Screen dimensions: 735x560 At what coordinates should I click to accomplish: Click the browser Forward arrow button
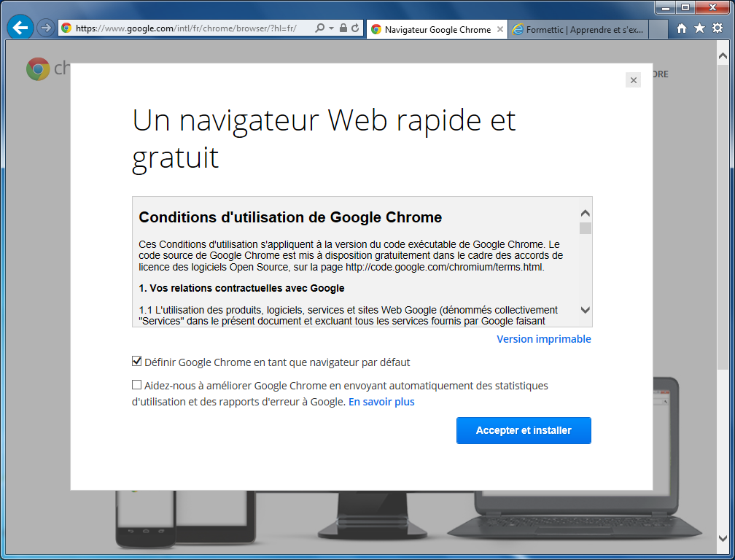click(x=45, y=28)
